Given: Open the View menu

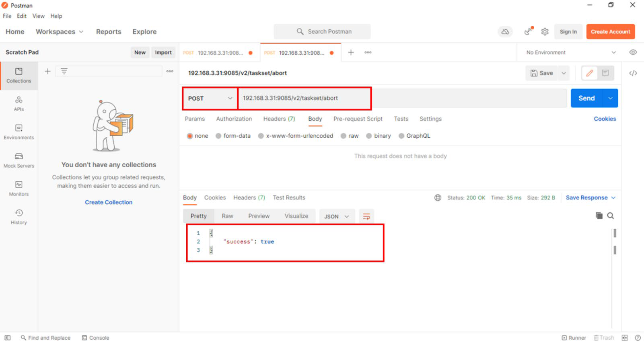Looking at the screenshot, I should 38,16.
